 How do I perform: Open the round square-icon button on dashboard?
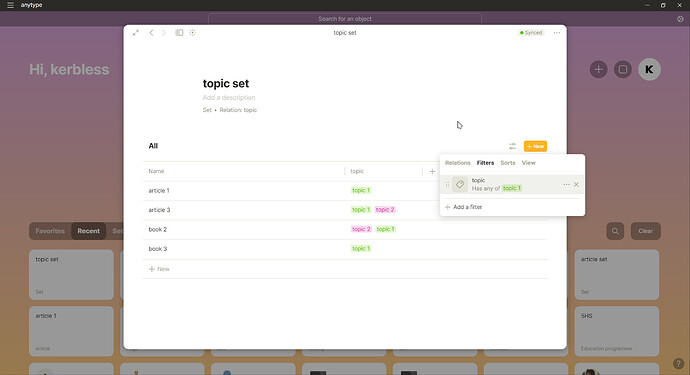click(x=623, y=70)
